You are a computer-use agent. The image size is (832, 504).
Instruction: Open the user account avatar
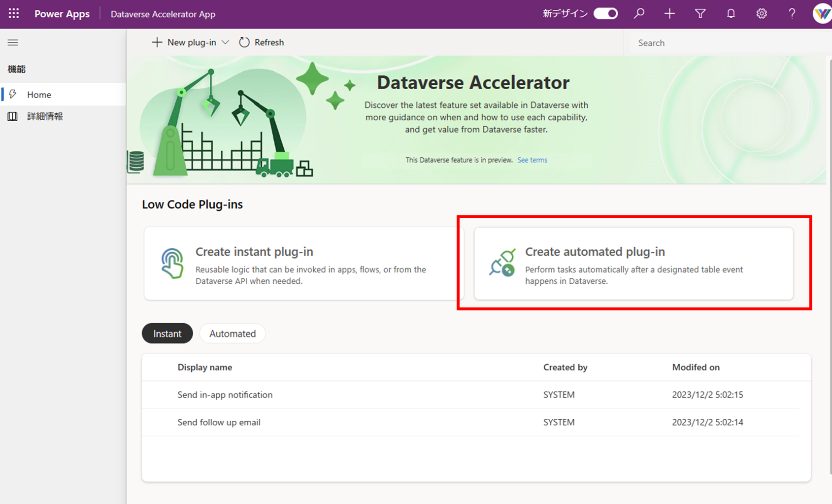coord(822,14)
